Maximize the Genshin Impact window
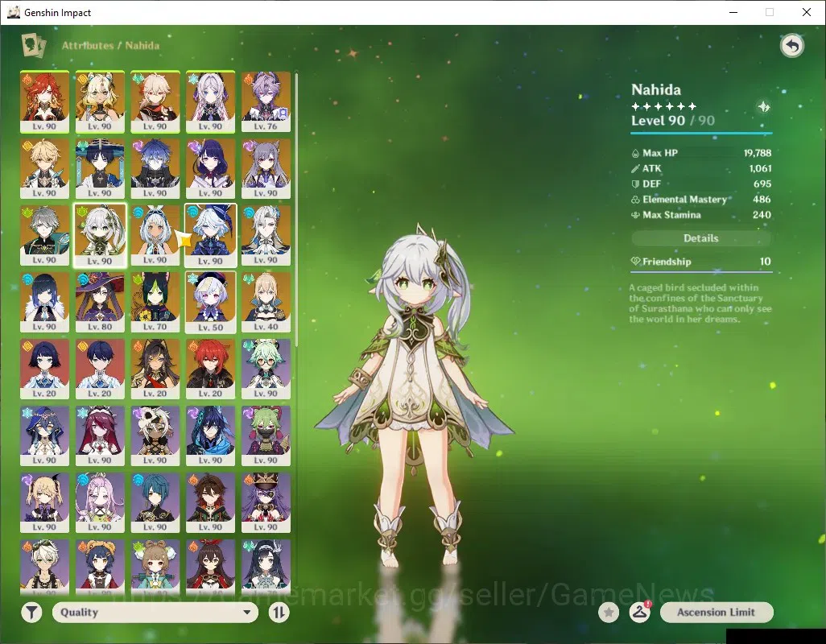This screenshot has height=644, width=826. point(770,12)
